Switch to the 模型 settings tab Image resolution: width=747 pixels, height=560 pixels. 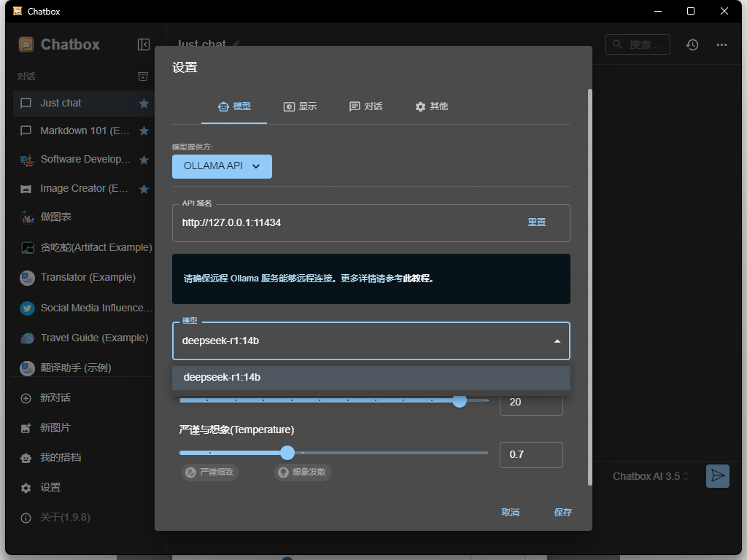pos(234,106)
